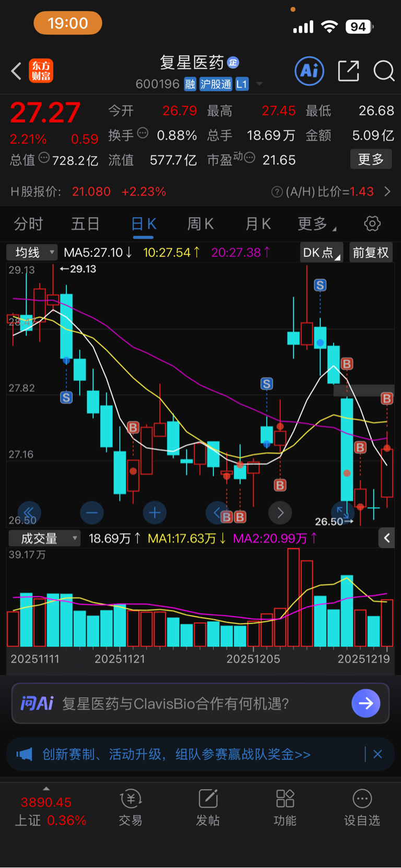The height and width of the screenshot is (868, 401).
Task: Send Ai question with arrow button
Action: [x=366, y=704]
